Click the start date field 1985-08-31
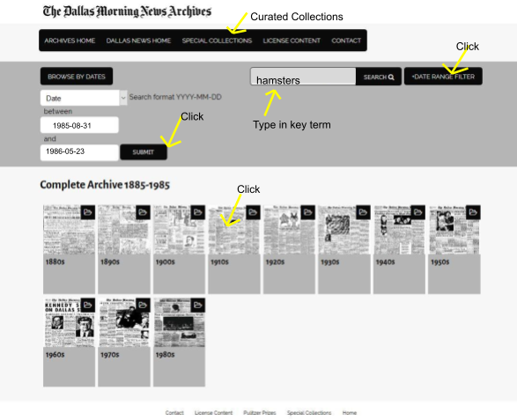 [x=79, y=125]
